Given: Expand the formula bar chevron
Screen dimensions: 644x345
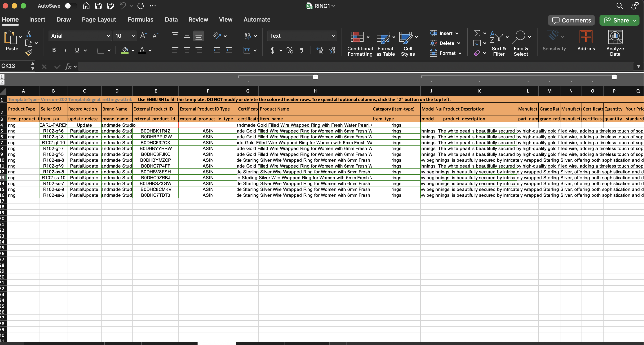Looking at the screenshot, I should pyautogui.click(x=638, y=66).
